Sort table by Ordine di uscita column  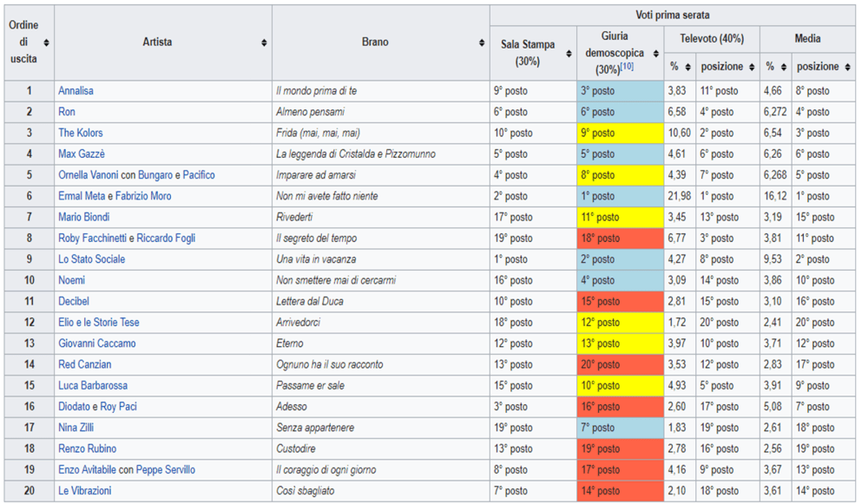tap(47, 43)
